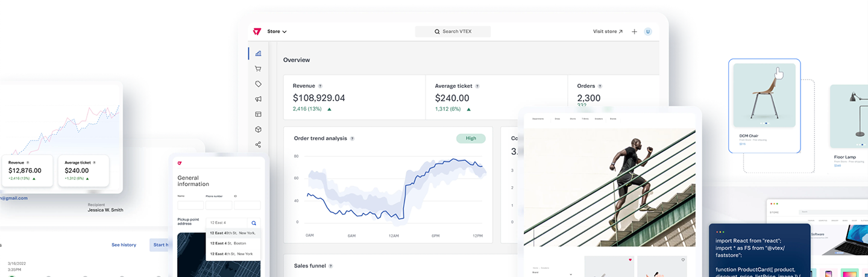Select the DCM Chair product card
Image resolution: width=868 pixels, height=277 pixels.
764,105
